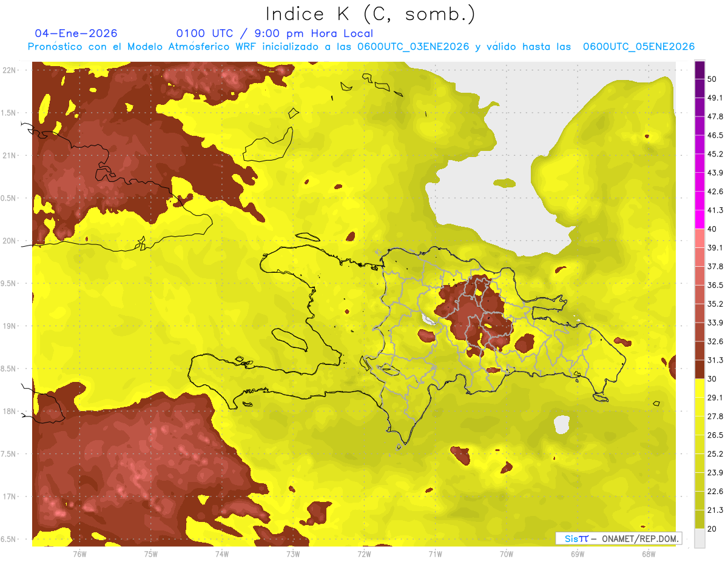Click the "31.3" color scale value
Image resolution: width=728 pixels, height=562 pixels.
pos(715,360)
